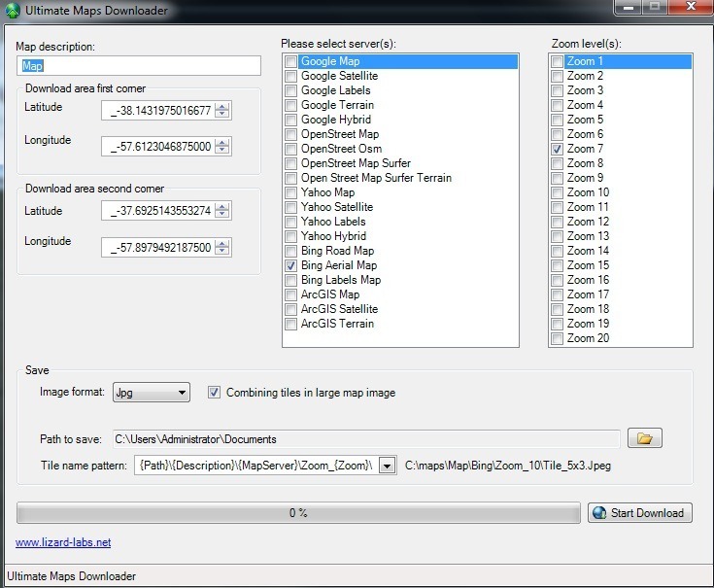Image resolution: width=714 pixels, height=588 pixels.
Task: Check the OpenStreet Osm checkbox
Action: click(290, 149)
